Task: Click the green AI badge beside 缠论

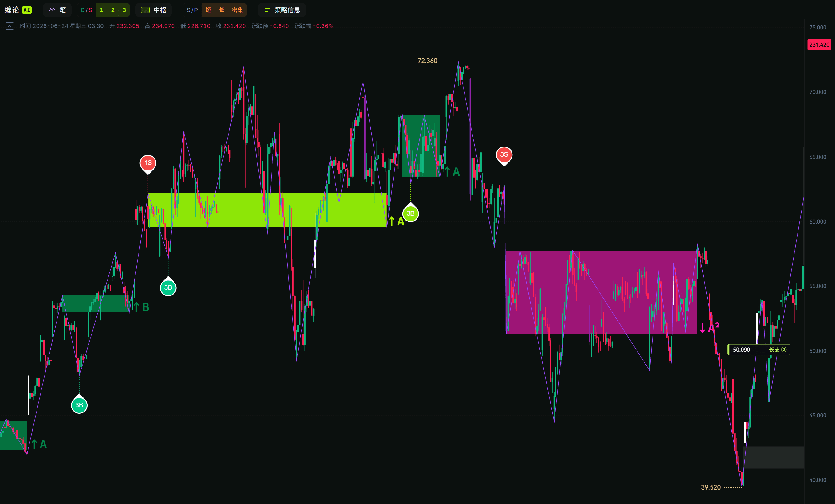Action: point(27,10)
